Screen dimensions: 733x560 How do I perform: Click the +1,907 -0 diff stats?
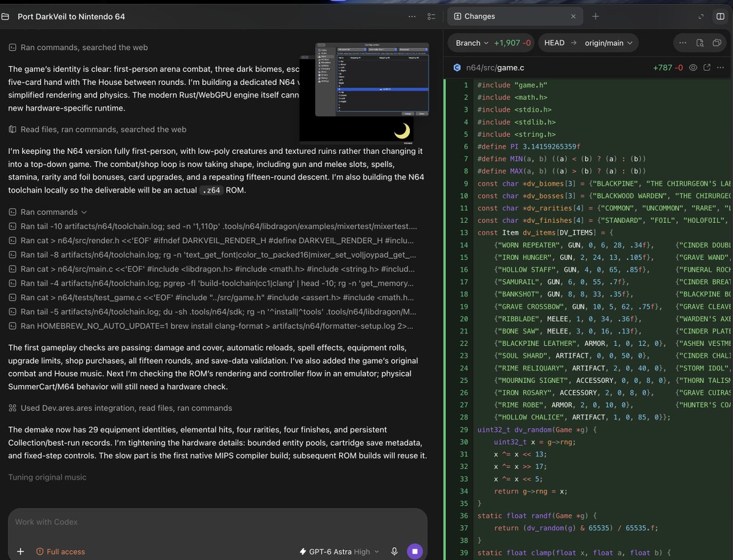click(x=513, y=43)
